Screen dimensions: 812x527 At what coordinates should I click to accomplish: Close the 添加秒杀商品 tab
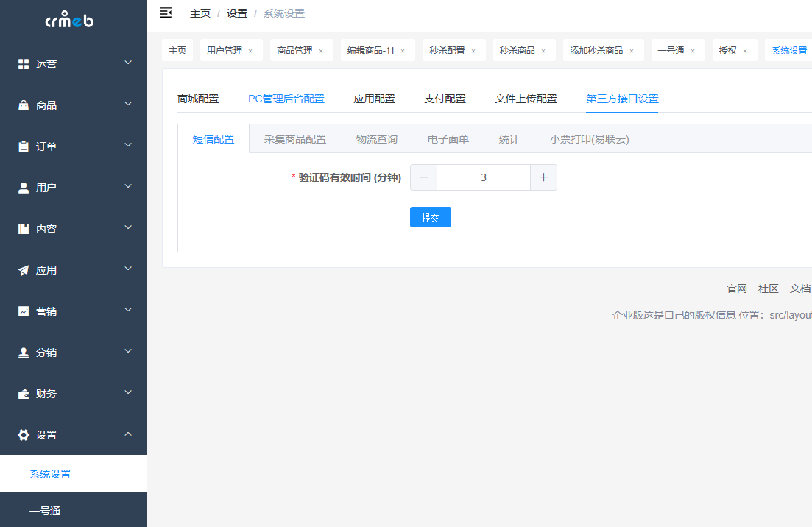tap(631, 51)
